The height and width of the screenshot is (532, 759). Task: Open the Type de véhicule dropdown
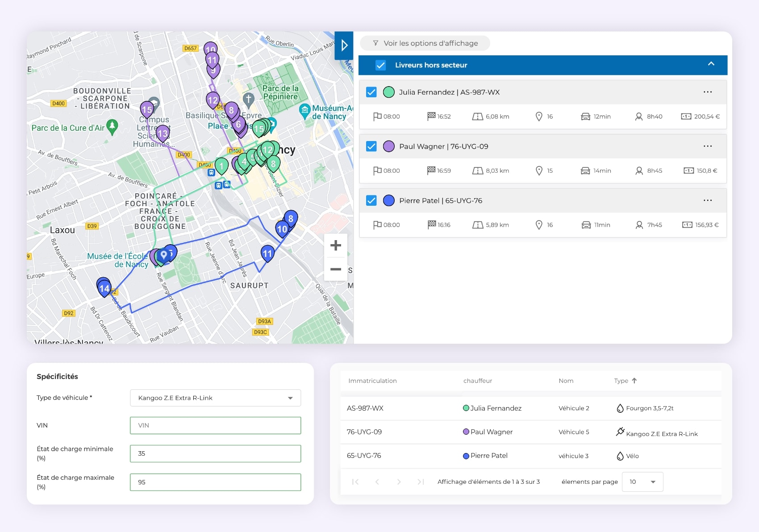tap(215, 398)
